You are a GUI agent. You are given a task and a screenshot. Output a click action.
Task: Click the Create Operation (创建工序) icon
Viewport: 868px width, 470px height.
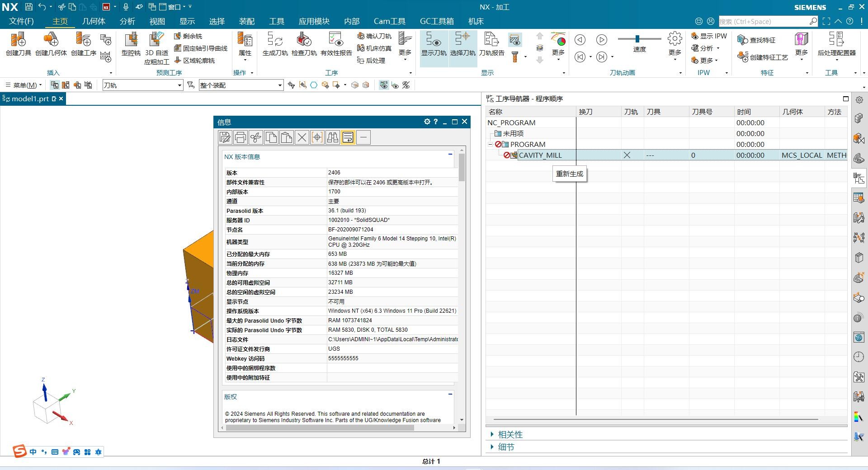coord(83,44)
